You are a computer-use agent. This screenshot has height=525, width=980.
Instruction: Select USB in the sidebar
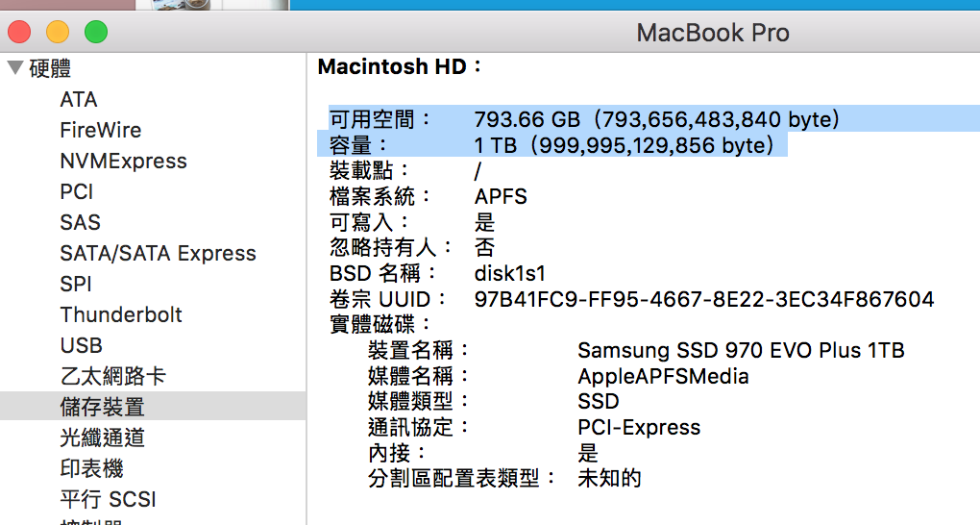click(82, 345)
